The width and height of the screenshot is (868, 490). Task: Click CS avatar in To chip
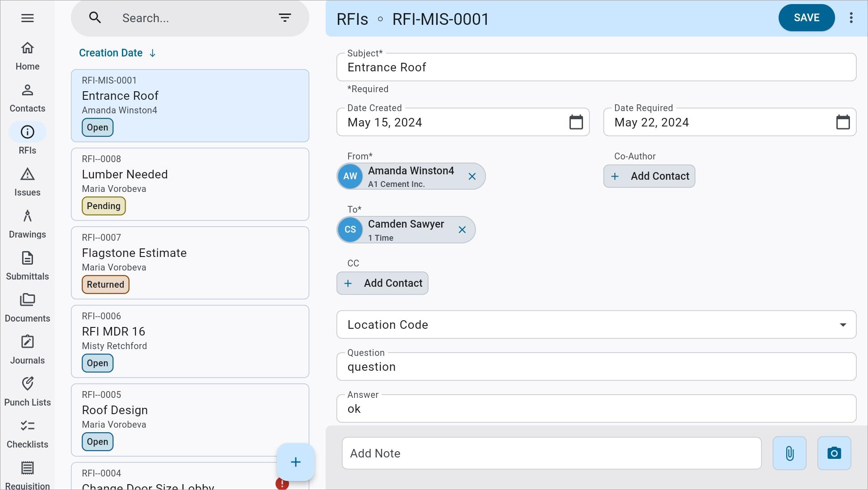350,229
